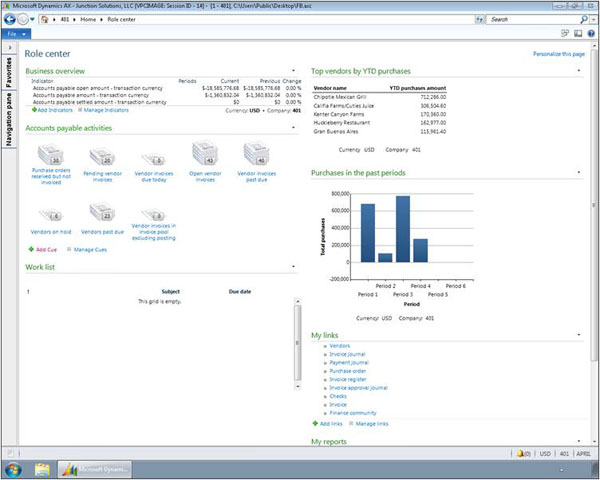Click the notification bell icon in status bar
Viewport: 600px width, 480px height.
pyautogui.click(x=520, y=454)
